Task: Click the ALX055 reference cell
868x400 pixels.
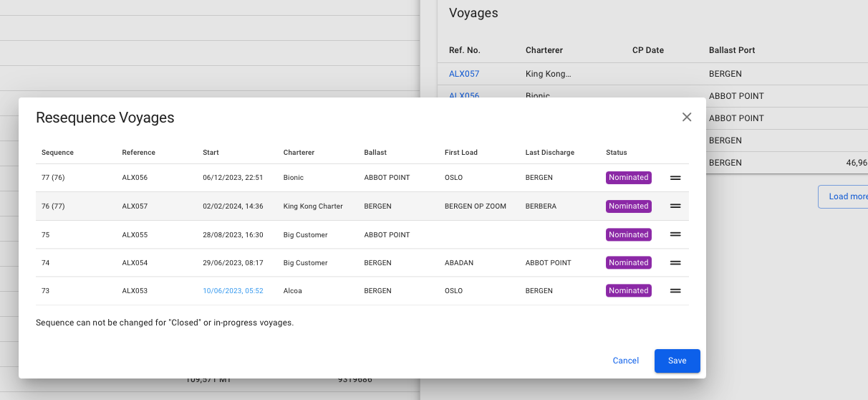Action: pyautogui.click(x=135, y=234)
